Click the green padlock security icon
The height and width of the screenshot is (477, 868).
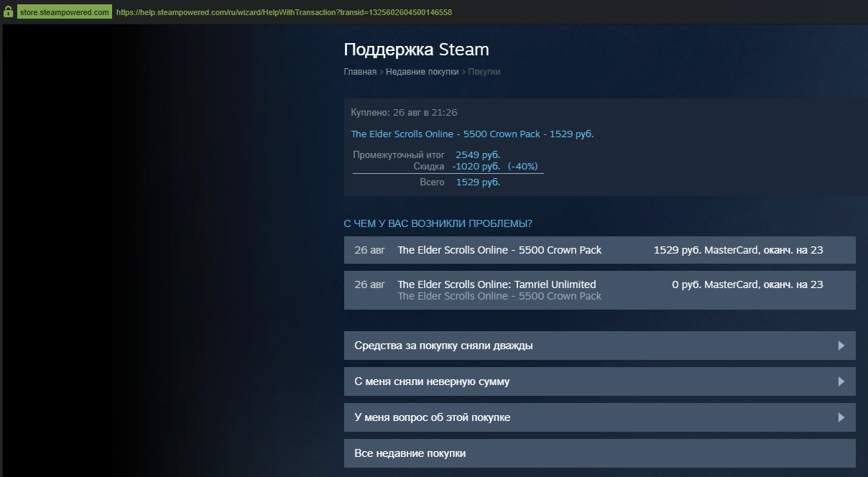click(x=8, y=12)
